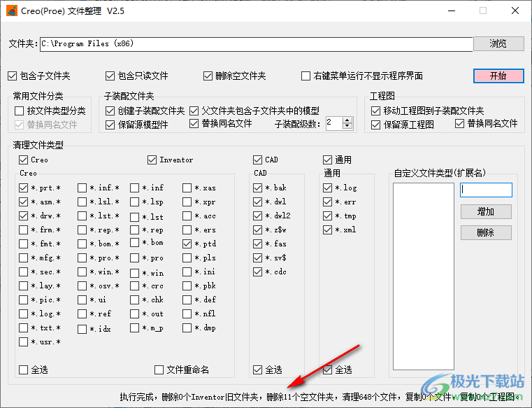Toggle the *.asm.* checkbox
The width and height of the screenshot is (532, 408).
click(x=23, y=202)
